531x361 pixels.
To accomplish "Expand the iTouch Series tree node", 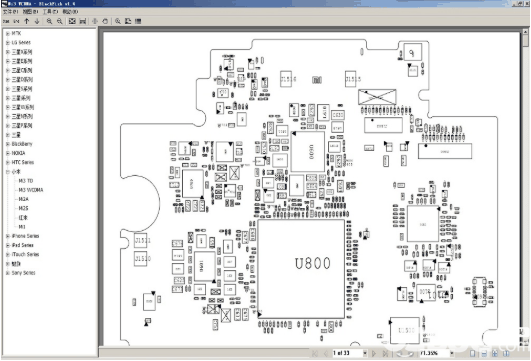I will [7, 254].
